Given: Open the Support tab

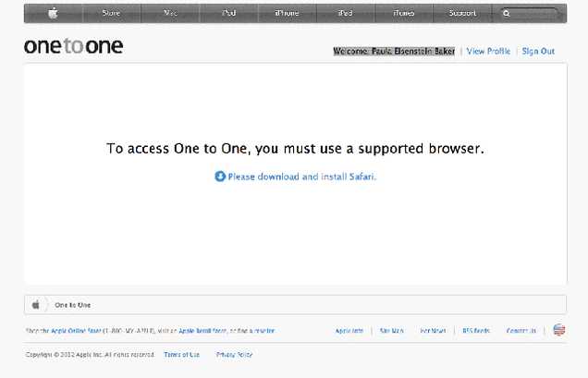Looking at the screenshot, I should coord(462,13).
